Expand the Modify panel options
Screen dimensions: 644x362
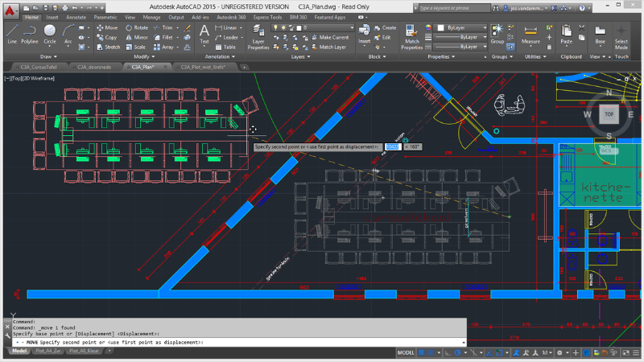tap(145, 57)
